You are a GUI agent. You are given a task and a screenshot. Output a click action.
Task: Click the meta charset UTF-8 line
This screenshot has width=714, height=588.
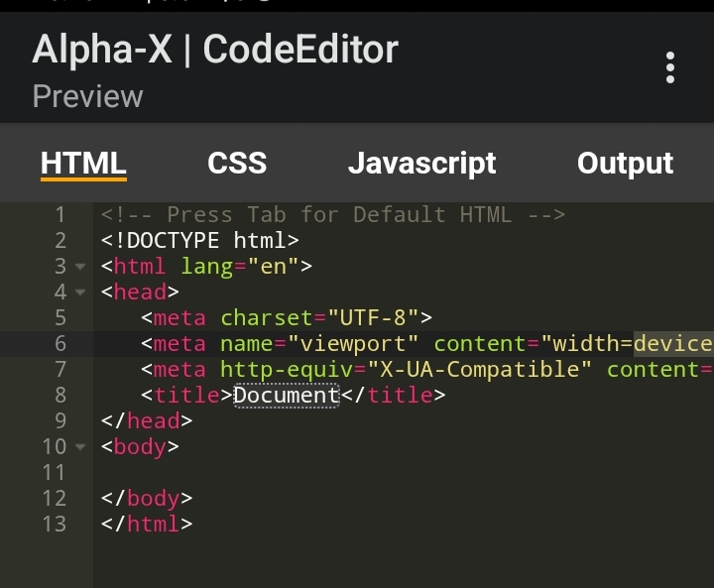[286, 318]
